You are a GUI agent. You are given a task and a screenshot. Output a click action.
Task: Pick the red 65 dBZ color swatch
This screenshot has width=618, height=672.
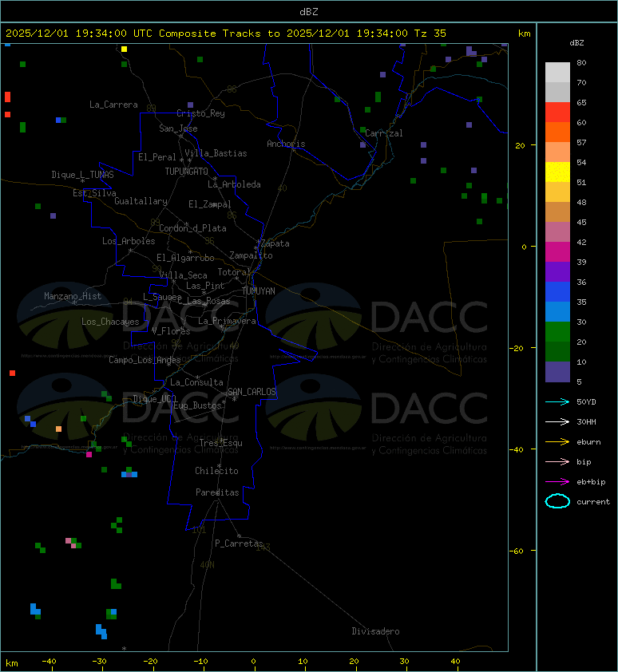tap(557, 113)
